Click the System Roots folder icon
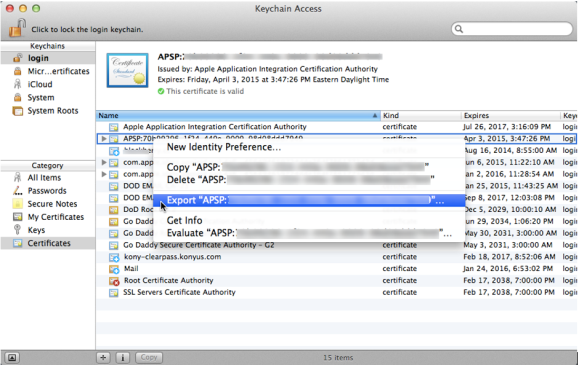The height and width of the screenshot is (365, 579). click(x=17, y=111)
